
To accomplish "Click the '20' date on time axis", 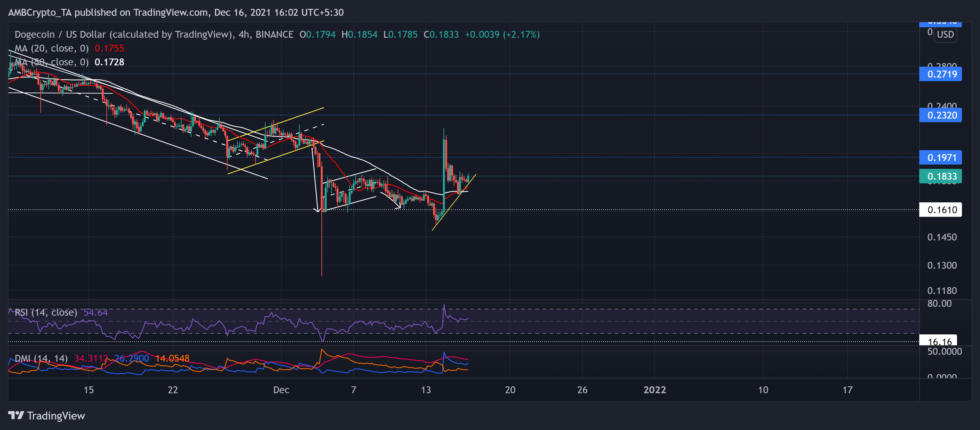I will [510, 390].
